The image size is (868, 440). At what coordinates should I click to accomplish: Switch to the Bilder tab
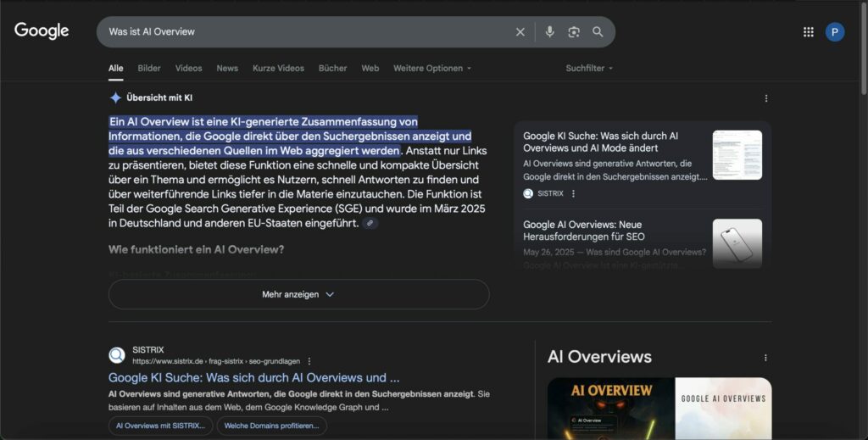[x=149, y=68]
